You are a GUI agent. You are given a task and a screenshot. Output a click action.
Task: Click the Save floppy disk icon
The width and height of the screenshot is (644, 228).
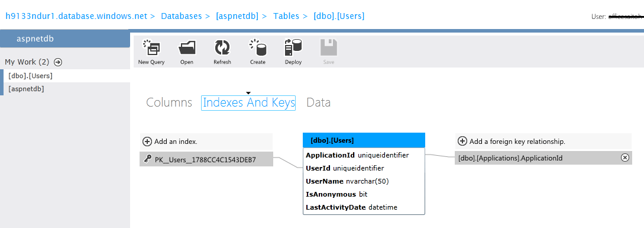[329, 48]
